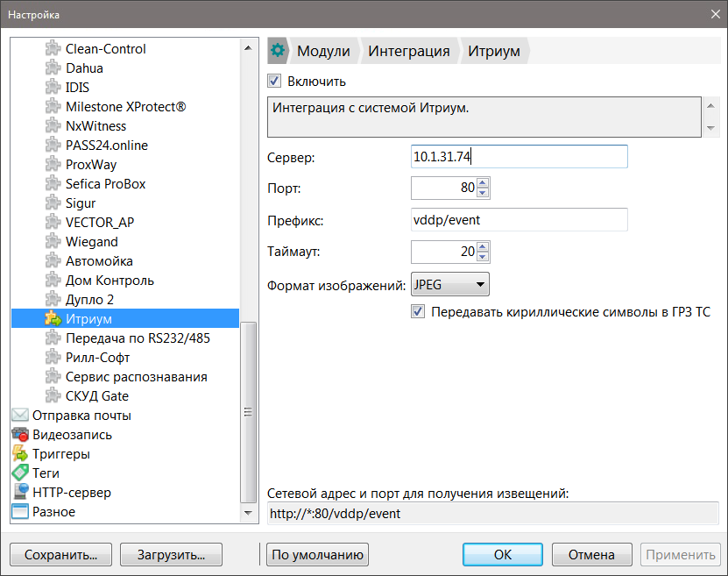Increase the Порт value with up arrow
Viewport: 728px width, 576px height.
[484, 182]
